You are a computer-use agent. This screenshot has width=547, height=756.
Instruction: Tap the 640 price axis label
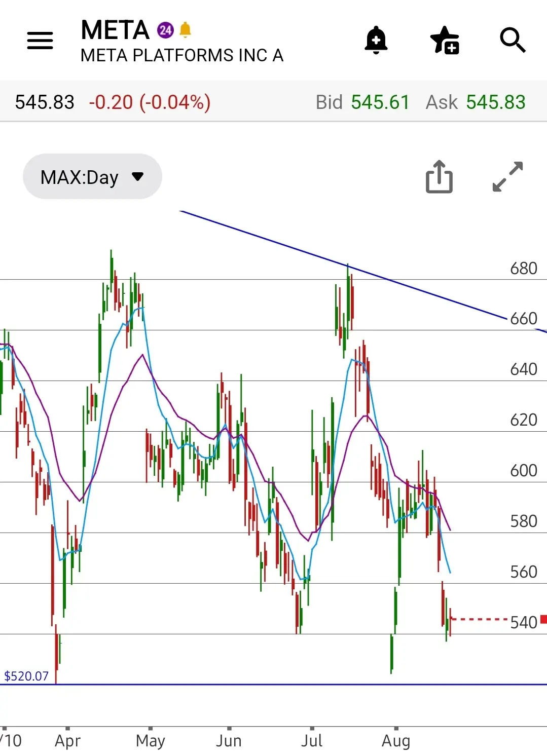pyautogui.click(x=523, y=369)
